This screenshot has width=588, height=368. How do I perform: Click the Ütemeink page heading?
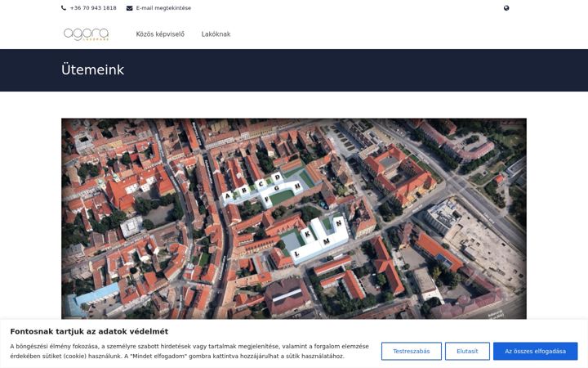[x=92, y=70]
